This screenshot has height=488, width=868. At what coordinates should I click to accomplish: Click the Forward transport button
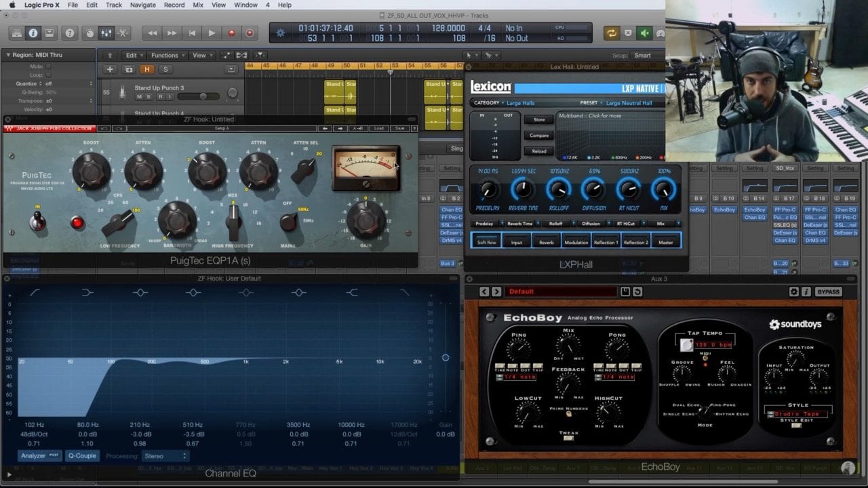(173, 33)
